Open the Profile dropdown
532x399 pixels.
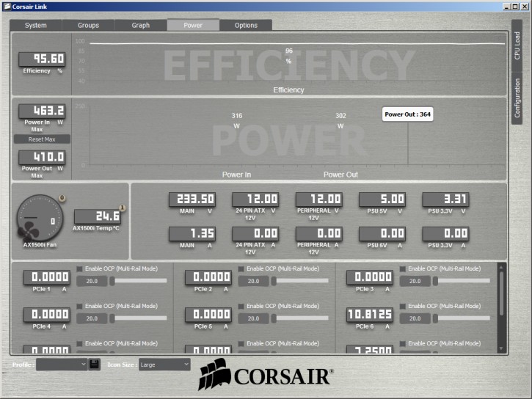(x=62, y=364)
